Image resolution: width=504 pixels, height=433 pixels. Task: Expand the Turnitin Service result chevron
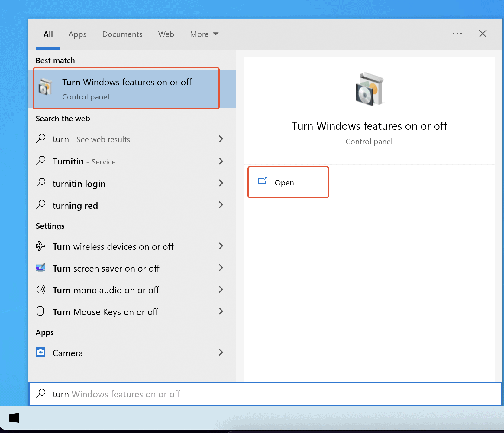(x=221, y=161)
